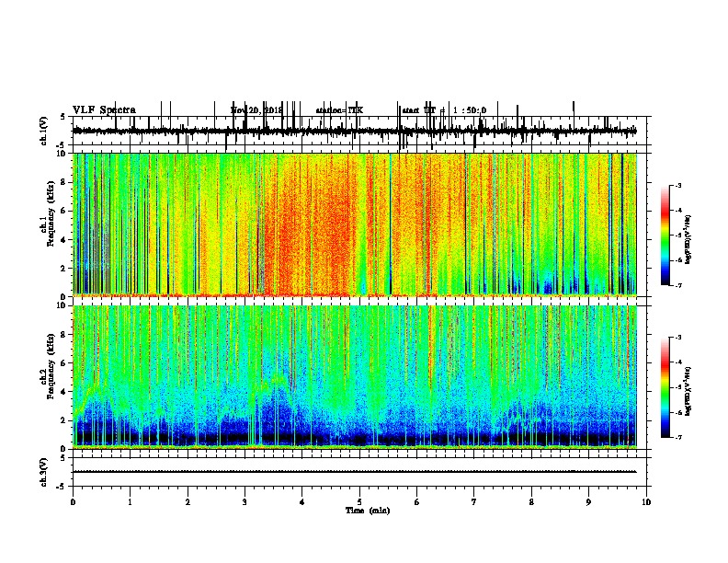Click the 'Nov 20, 2018' date label
Viewport: 728px width, 563px height.
coord(256,110)
